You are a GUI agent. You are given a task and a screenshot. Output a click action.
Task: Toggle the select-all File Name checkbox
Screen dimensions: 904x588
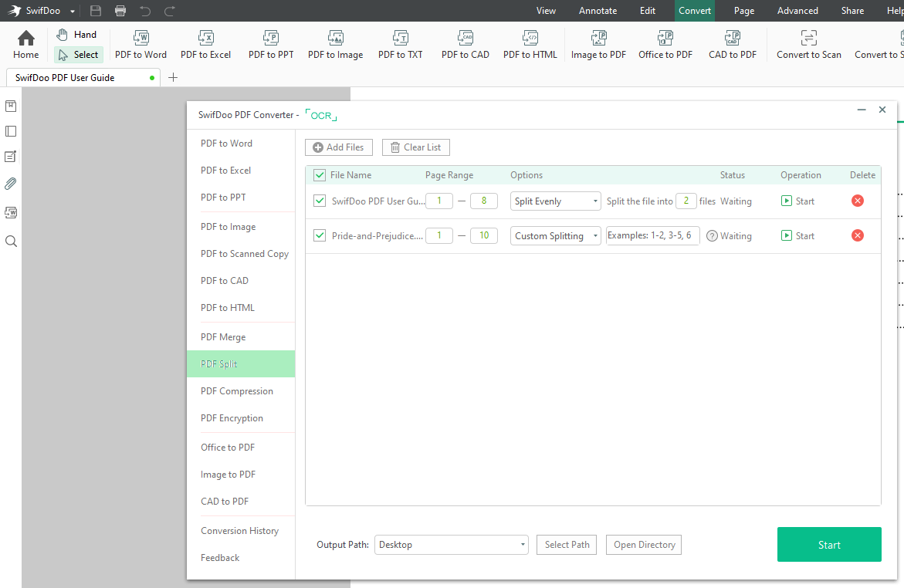click(x=320, y=175)
